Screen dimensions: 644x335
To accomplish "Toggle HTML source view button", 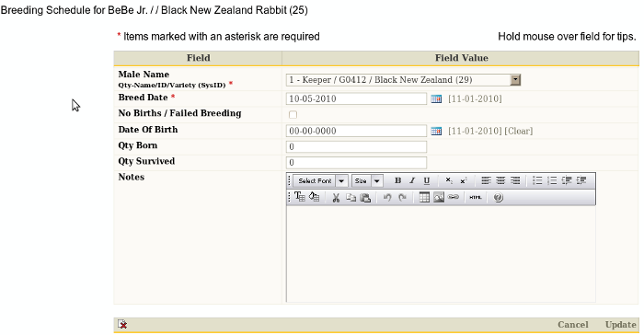I will 476,198.
